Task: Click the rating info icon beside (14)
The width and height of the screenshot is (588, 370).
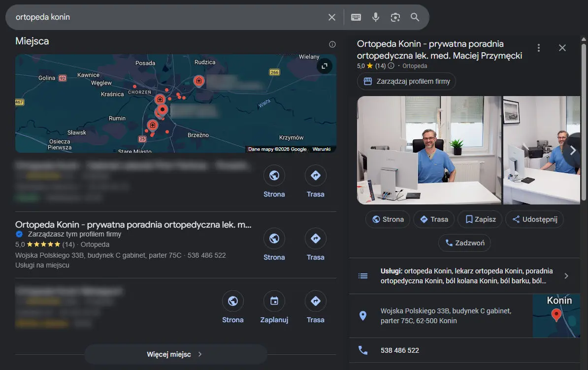Action: click(x=391, y=66)
